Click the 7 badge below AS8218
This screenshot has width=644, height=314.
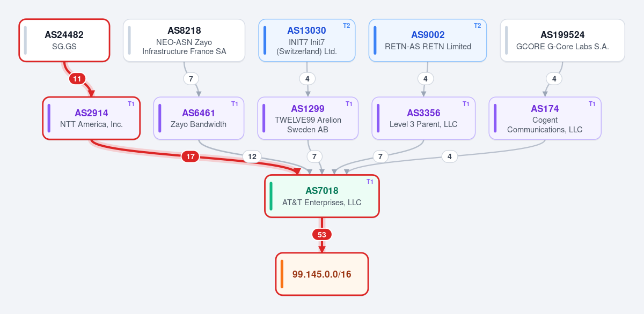click(x=191, y=79)
